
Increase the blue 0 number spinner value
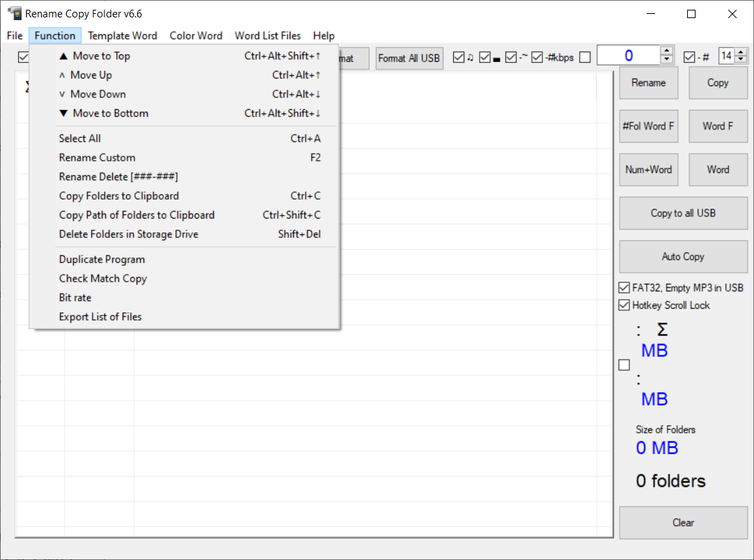point(667,52)
